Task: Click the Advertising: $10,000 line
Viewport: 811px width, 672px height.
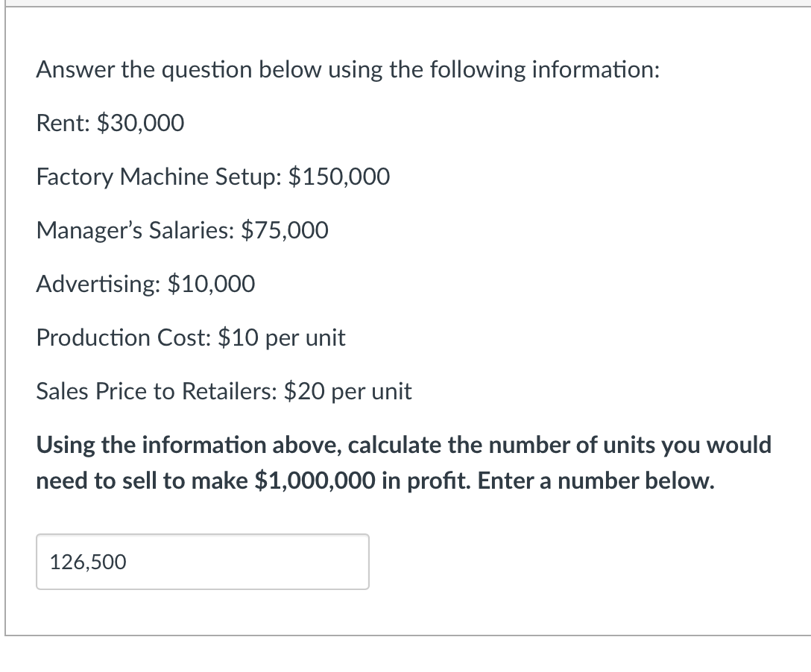Action: click(145, 284)
